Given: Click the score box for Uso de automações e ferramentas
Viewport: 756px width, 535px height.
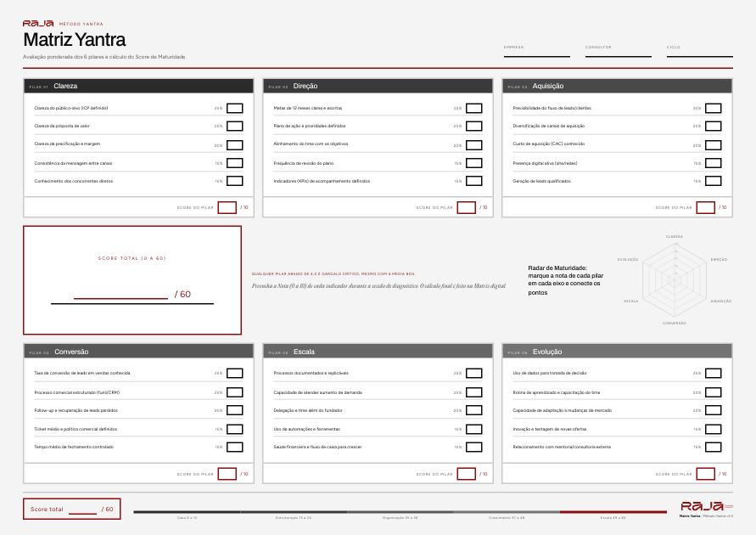Looking at the screenshot, I should pyautogui.click(x=474, y=429).
